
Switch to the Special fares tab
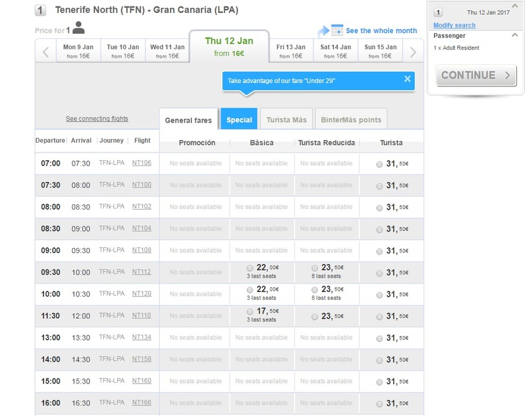point(239,120)
